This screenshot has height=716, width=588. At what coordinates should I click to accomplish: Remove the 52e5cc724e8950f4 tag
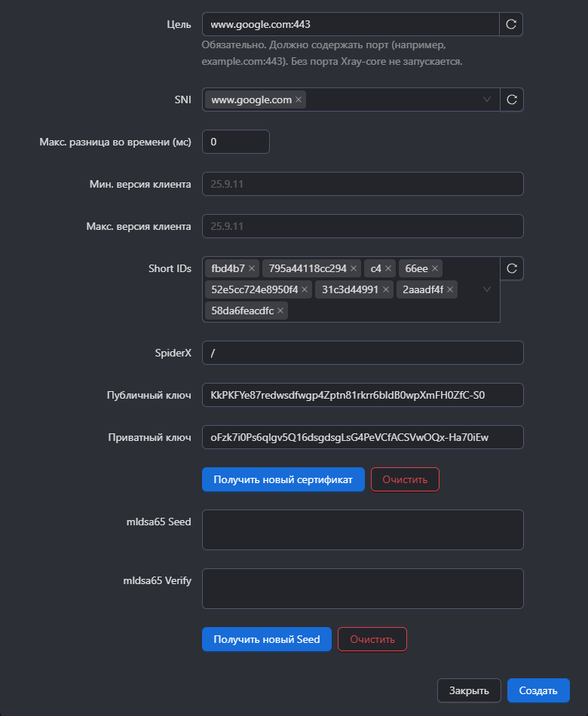[x=305, y=289]
